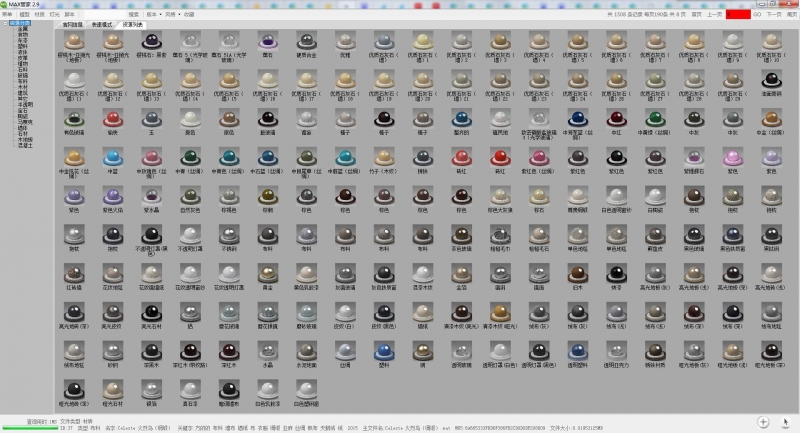Pick the 优质石灰石（墙）1 material sphere

[423, 41]
